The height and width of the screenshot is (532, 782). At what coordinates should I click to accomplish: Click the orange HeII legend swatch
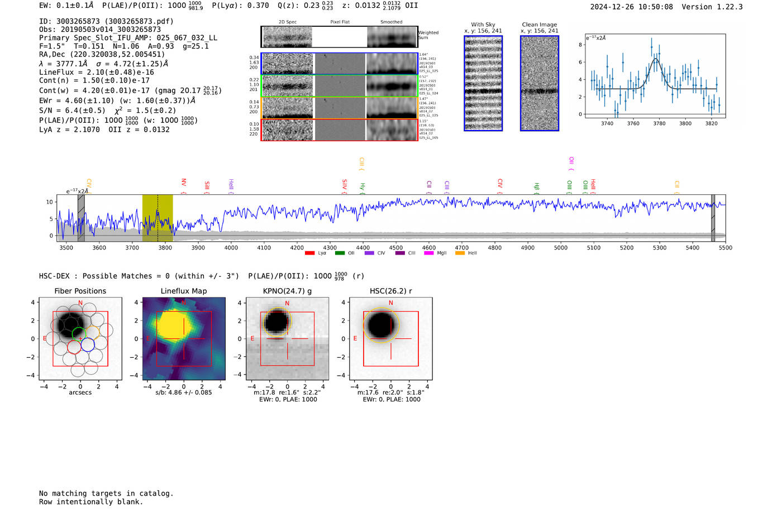pos(460,253)
